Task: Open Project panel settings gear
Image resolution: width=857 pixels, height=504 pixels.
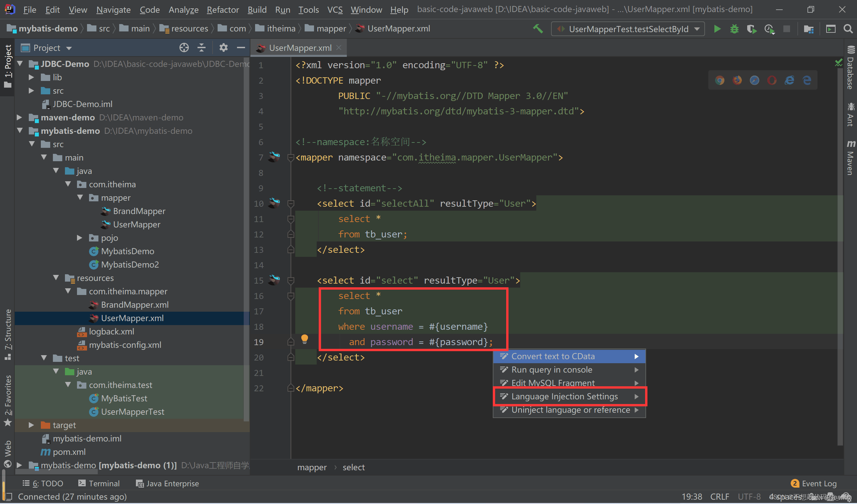Action: (223, 47)
